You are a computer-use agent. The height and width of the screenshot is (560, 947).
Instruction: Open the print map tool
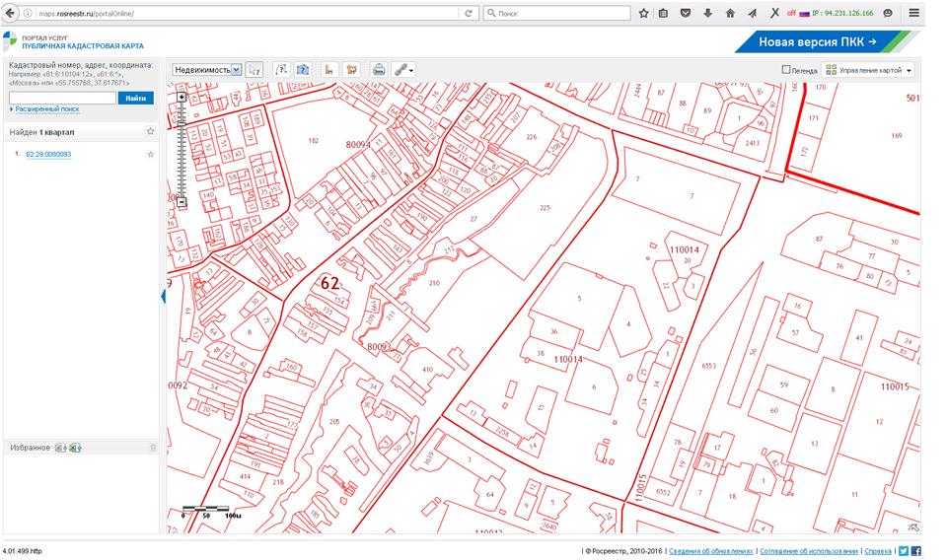coord(379,70)
